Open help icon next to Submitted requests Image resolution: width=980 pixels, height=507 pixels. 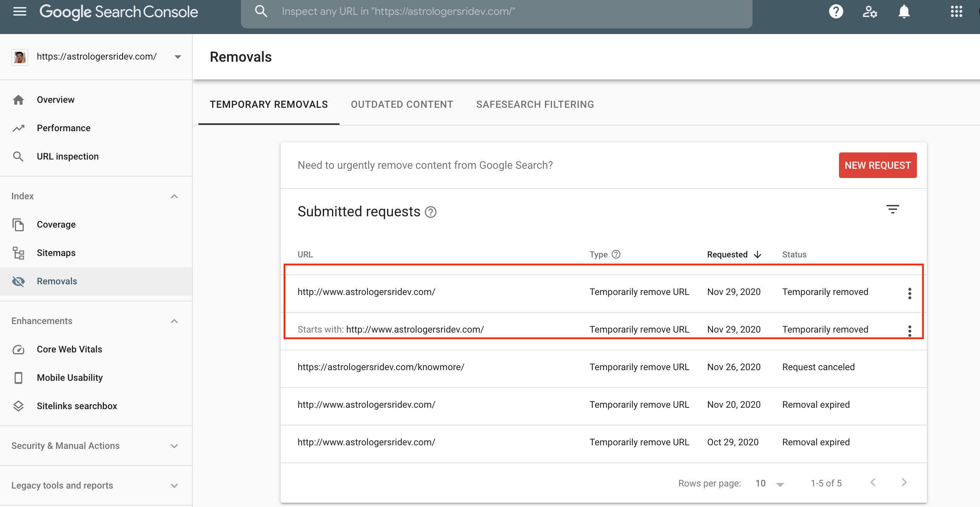click(430, 212)
